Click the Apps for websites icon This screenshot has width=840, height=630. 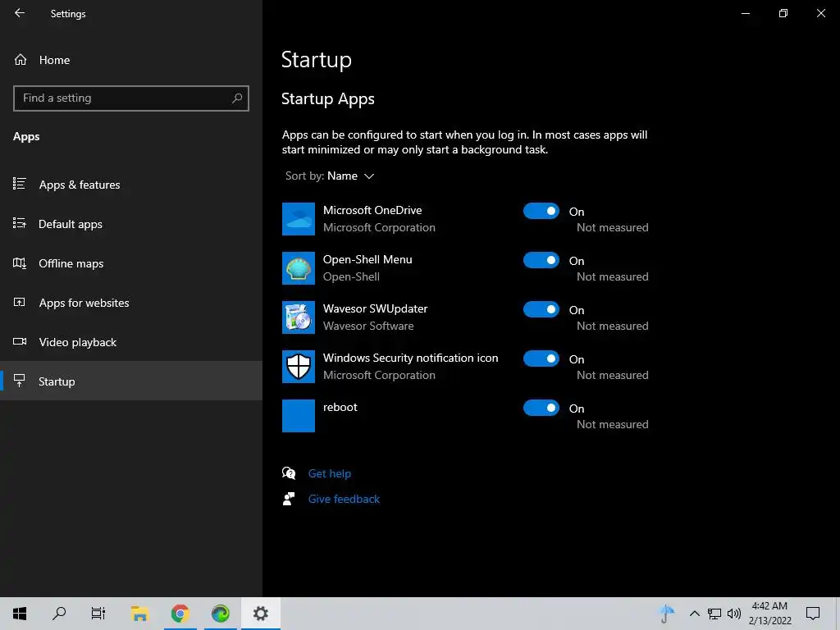tap(20, 302)
